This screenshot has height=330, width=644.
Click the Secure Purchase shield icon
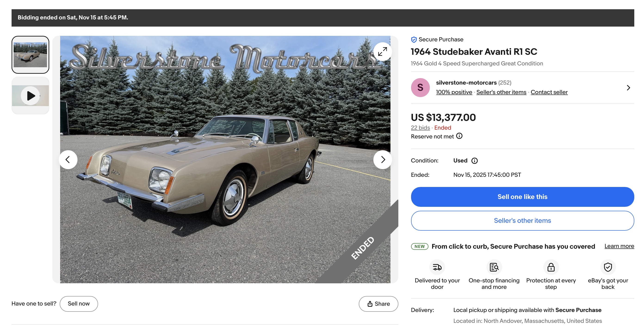click(x=414, y=40)
